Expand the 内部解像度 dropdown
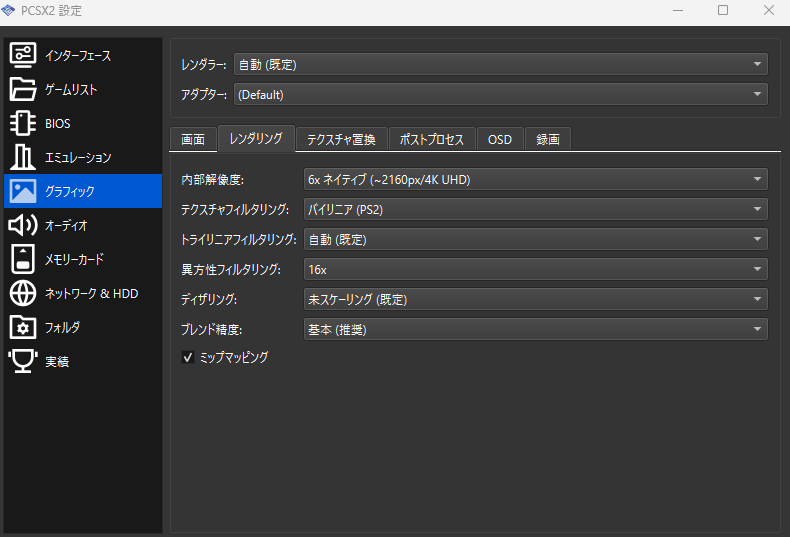The width and height of the screenshot is (790, 537). pyautogui.click(x=534, y=180)
